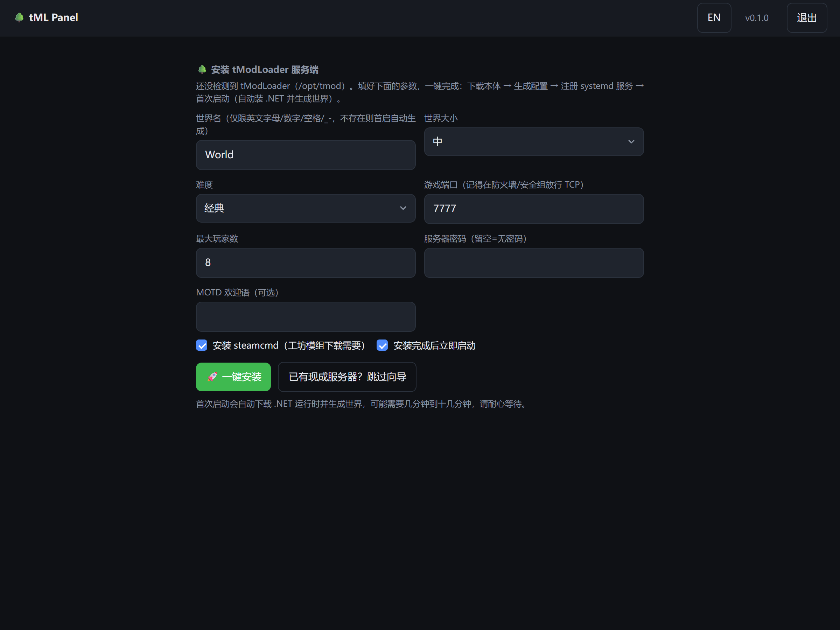Focus the empty 服务器密码 field
The width and height of the screenshot is (840, 630).
(533, 263)
